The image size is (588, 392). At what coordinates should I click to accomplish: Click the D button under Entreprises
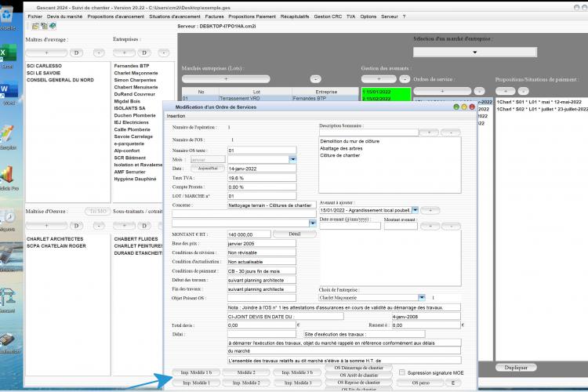click(x=144, y=53)
